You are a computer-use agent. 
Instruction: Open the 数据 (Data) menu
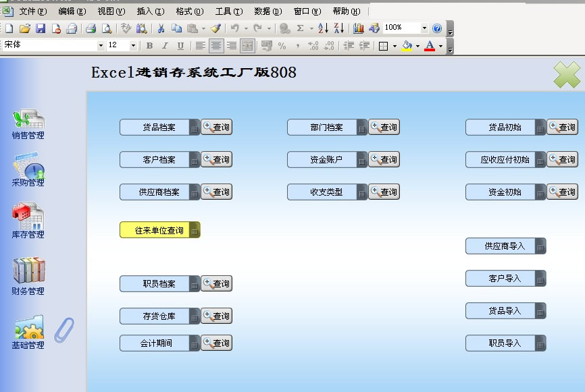point(268,11)
